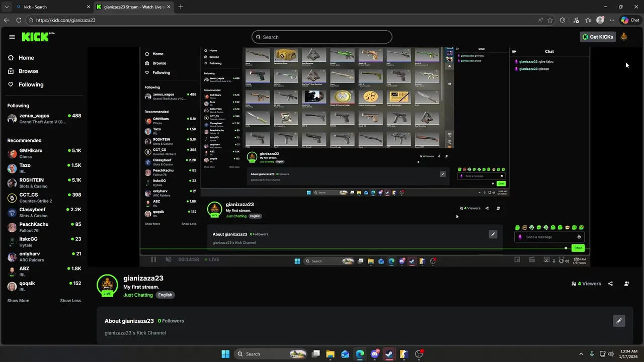The width and height of the screenshot is (644, 362).
Task: Open File Explorer from the taskbar
Action: (x=331, y=354)
